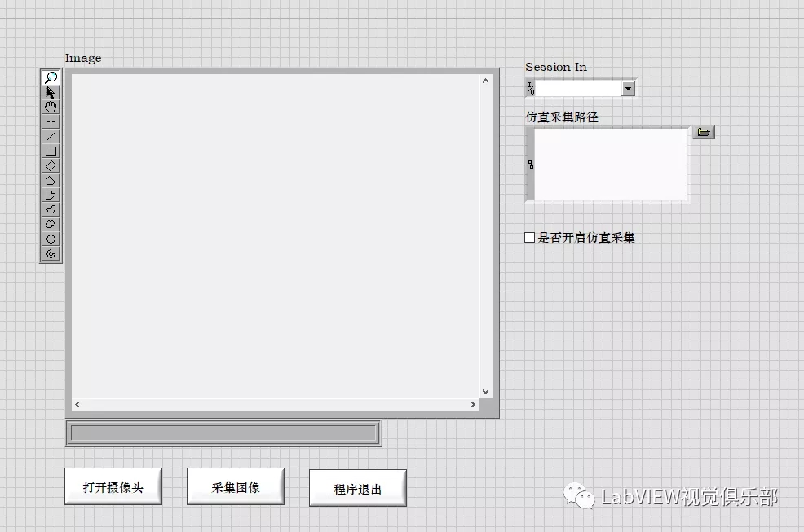The height and width of the screenshot is (532, 804).
Task: Select the Freehand Region tool
Action: (x=51, y=225)
